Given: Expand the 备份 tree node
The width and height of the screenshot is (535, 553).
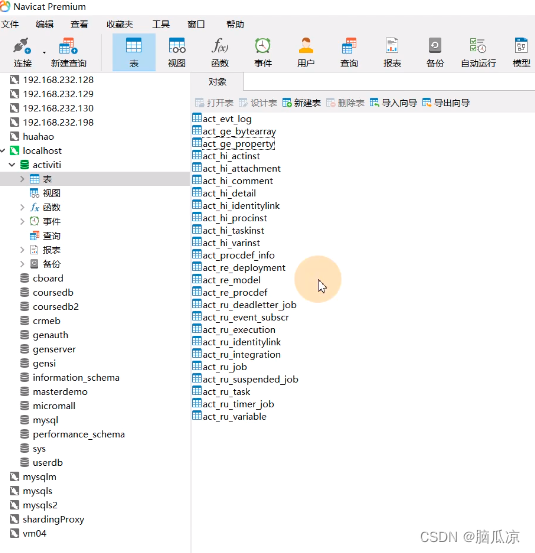Looking at the screenshot, I should click(22, 264).
